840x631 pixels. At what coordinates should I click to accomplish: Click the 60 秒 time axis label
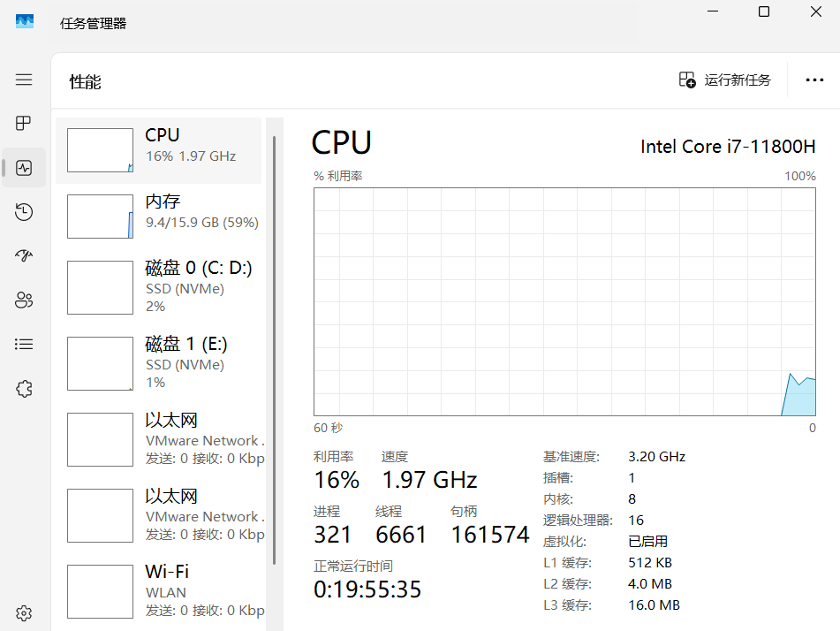click(x=329, y=428)
